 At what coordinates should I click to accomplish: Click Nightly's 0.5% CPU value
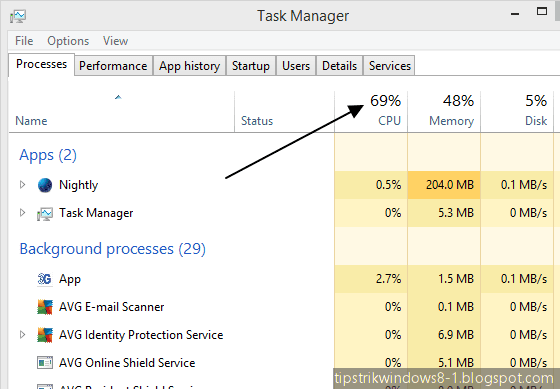click(x=388, y=185)
